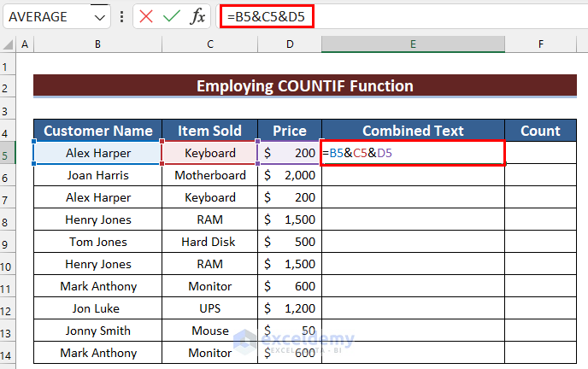
Task: Select column B header
Action: [97, 44]
